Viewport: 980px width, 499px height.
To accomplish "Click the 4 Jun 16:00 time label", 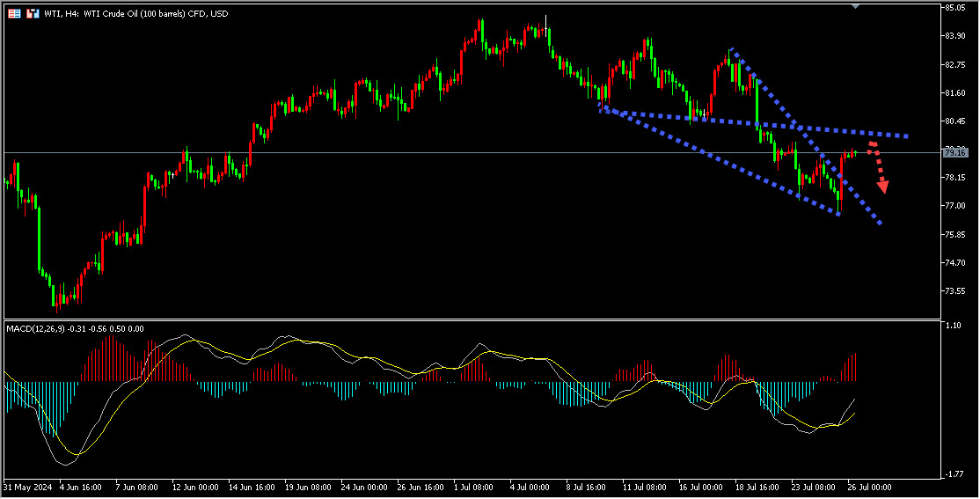I will [78, 487].
